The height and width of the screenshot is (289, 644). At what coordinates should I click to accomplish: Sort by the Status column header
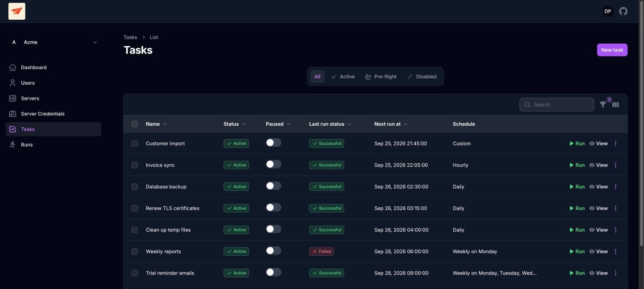tap(235, 124)
